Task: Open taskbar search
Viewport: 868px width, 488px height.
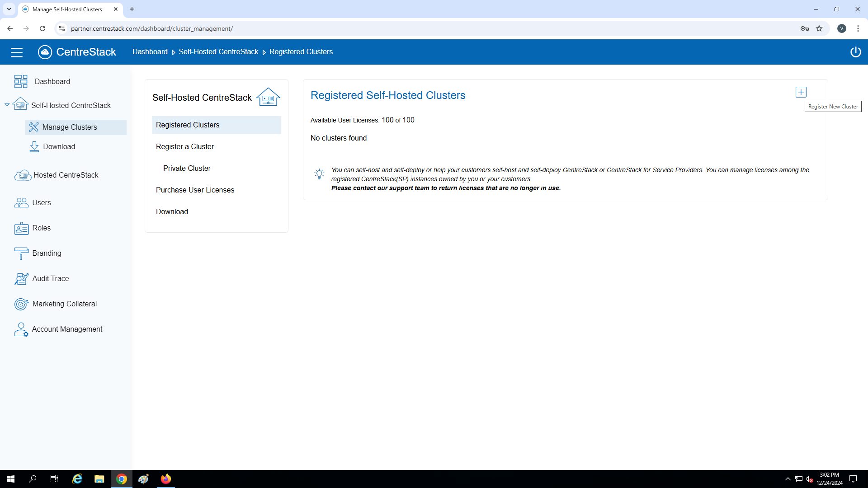Action: pos(33,479)
